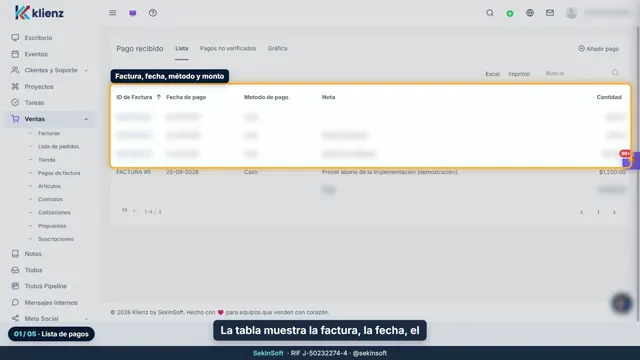Expand the Clientes y Soporte chevron
The width and height of the screenshot is (640, 360).
click(x=86, y=71)
